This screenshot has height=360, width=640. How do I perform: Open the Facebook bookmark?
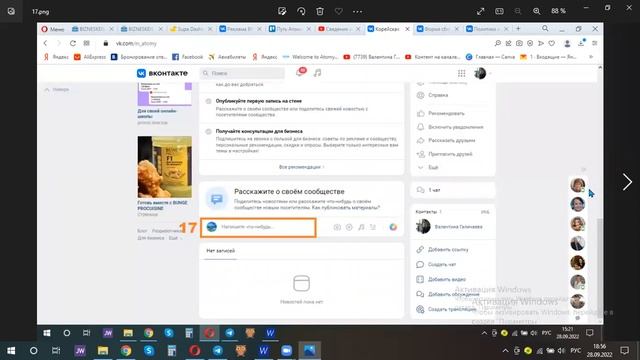(187, 57)
